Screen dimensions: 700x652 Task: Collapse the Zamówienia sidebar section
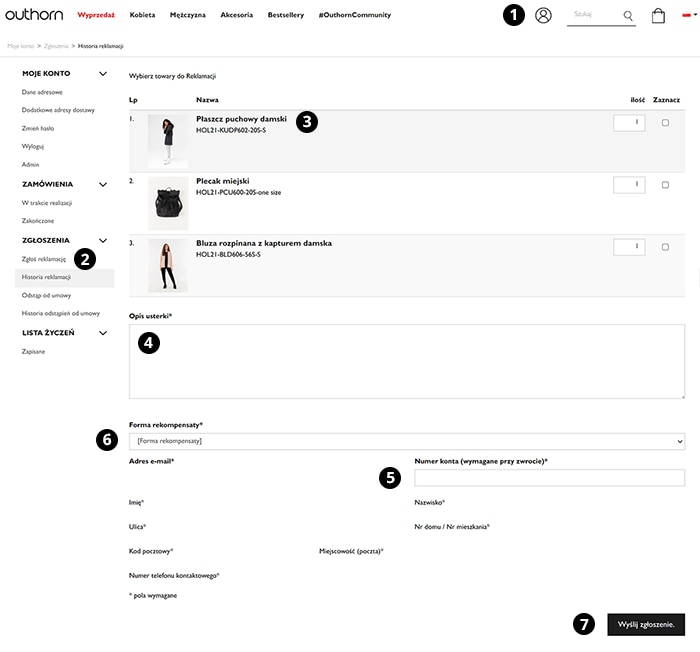pyautogui.click(x=102, y=184)
